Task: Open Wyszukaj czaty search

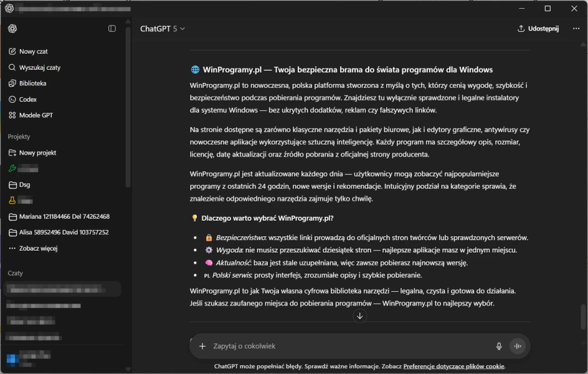Action: (x=39, y=67)
